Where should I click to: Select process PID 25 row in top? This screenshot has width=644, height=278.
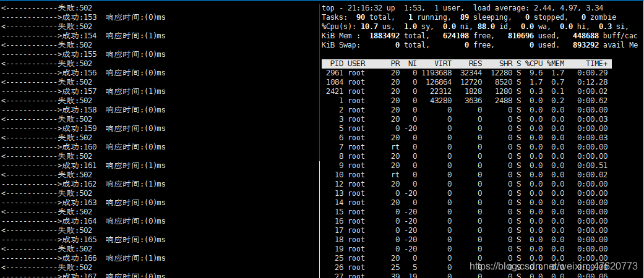466,258
